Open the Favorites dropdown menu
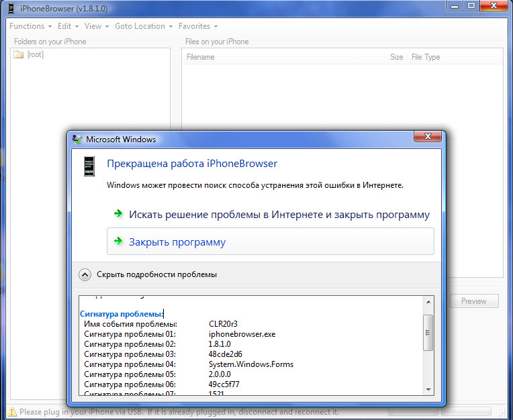The height and width of the screenshot is (420, 513). tap(198, 26)
